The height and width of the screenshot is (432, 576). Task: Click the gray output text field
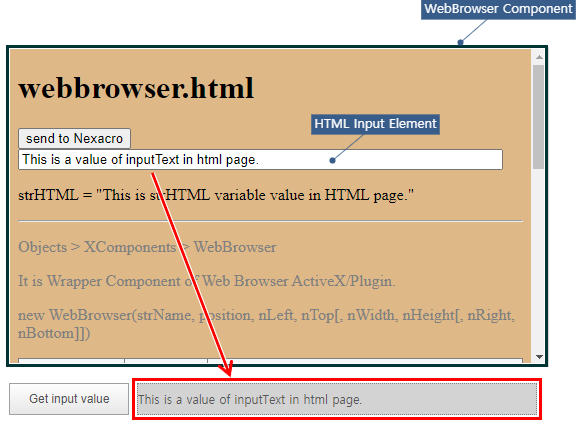[337, 399]
